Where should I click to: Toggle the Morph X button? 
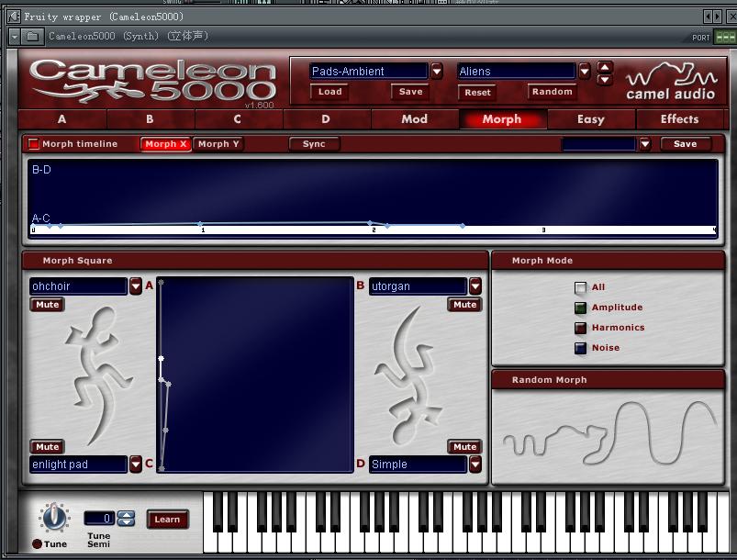point(165,144)
